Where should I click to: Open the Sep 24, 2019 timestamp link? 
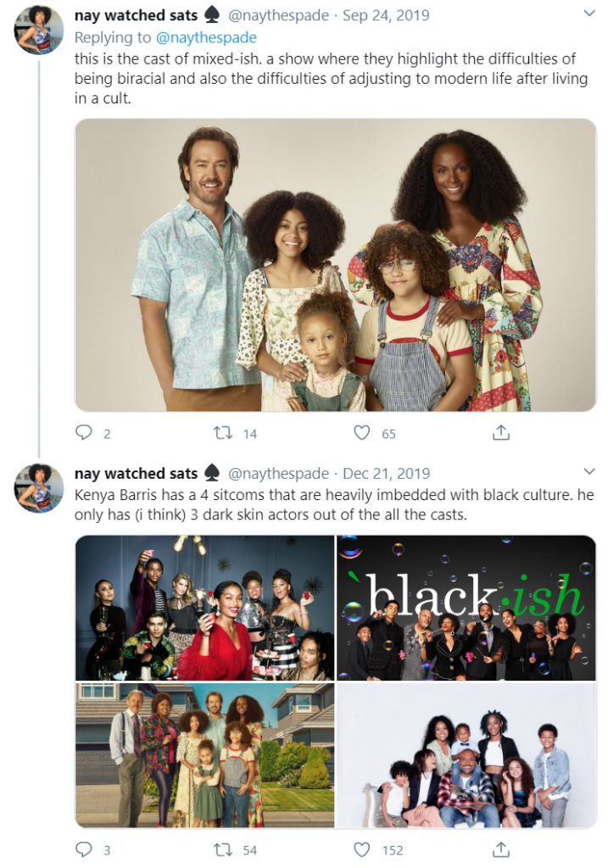386,15
